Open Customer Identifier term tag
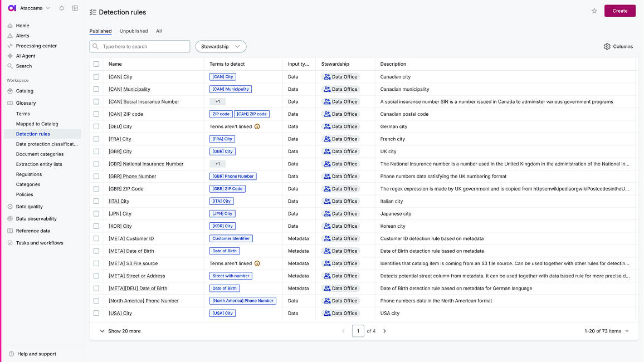 (231, 238)
